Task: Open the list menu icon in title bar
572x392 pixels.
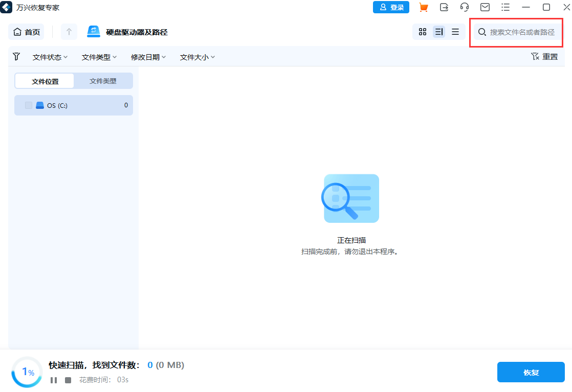Action: [x=505, y=7]
